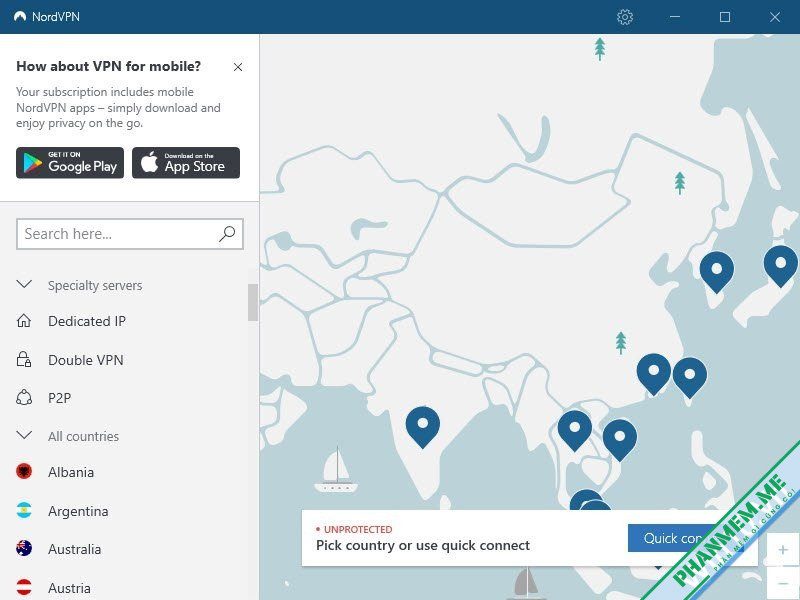Click the Dedicated IP house icon
The height and width of the screenshot is (600, 800).
tap(24, 321)
